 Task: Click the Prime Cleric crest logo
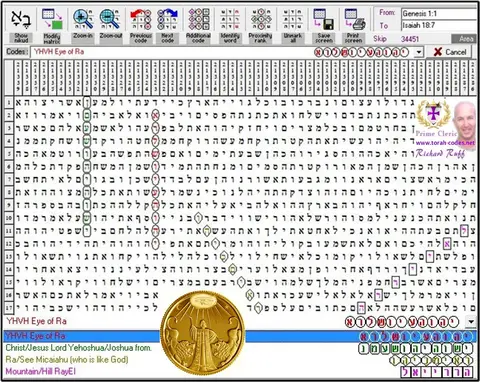433,114
